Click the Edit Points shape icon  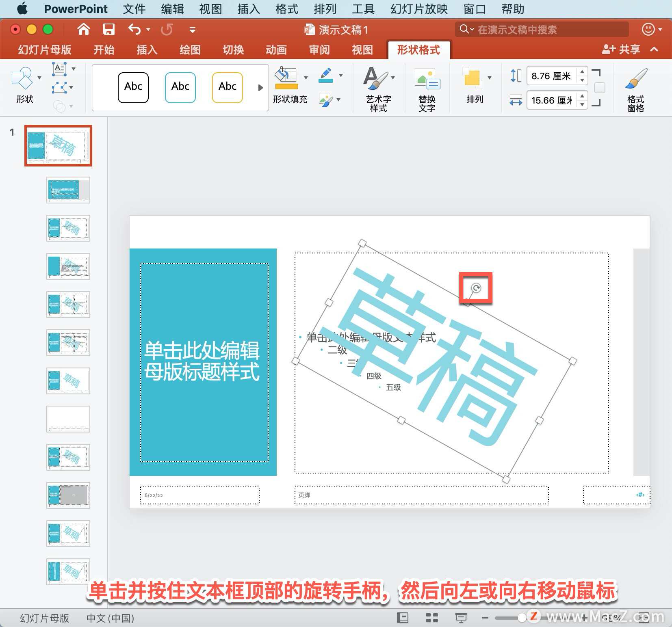click(x=59, y=87)
